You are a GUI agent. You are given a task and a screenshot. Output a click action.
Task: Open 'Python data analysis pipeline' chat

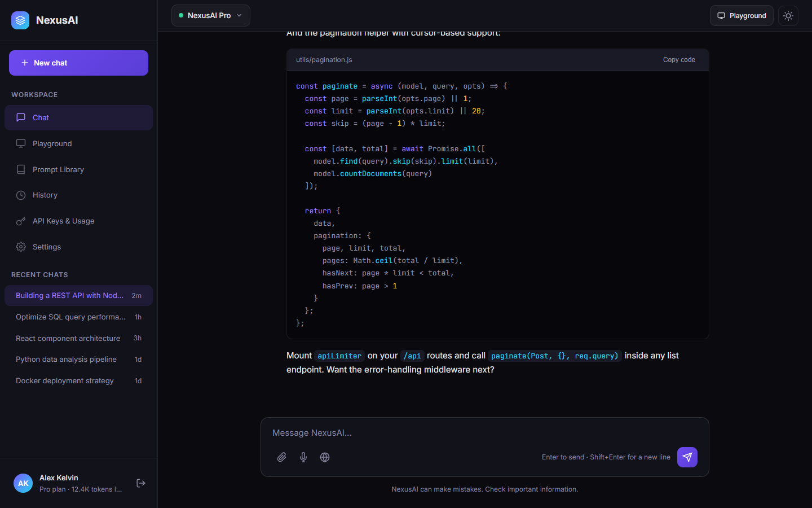pyautogui.click(x=78, y=360)
